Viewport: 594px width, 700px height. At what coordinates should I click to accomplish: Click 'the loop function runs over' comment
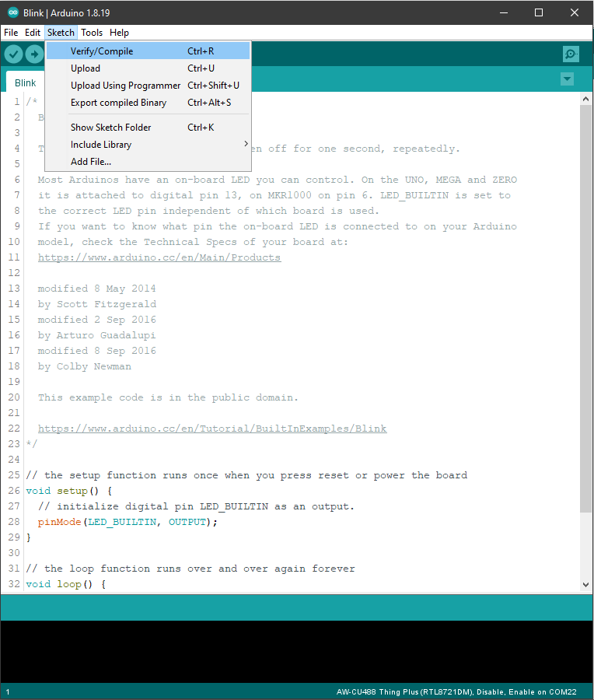190,569
